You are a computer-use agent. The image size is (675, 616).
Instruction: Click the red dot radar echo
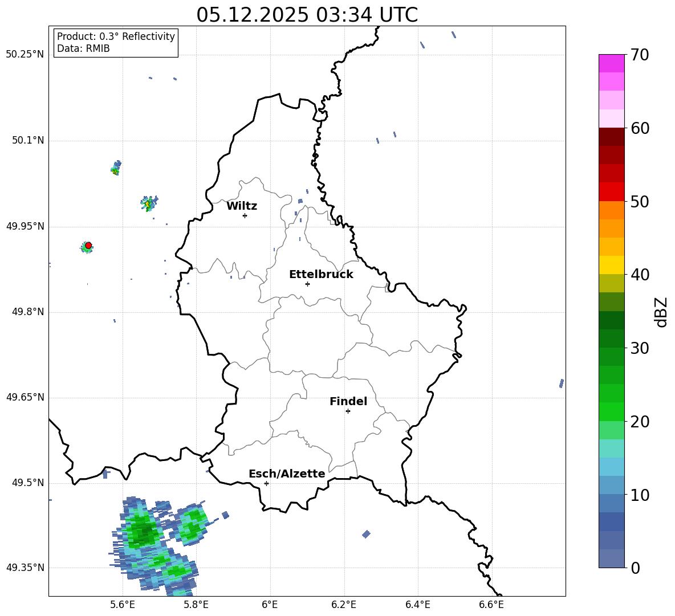pos(88,246)
